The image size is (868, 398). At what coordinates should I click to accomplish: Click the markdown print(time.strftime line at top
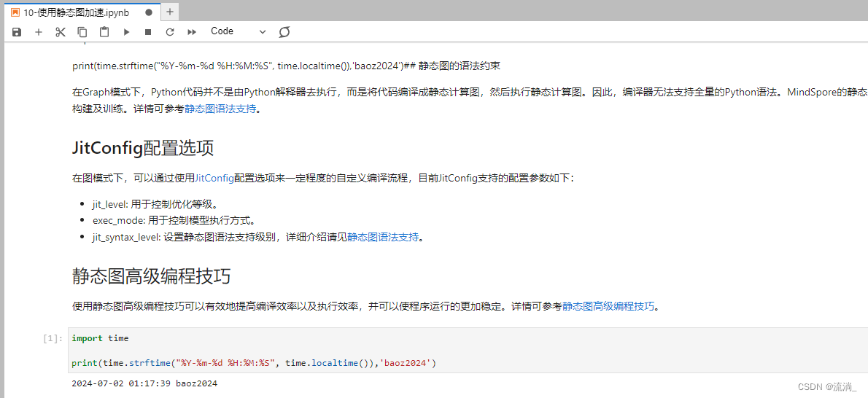pyautogui.click(x=286, y=66)
